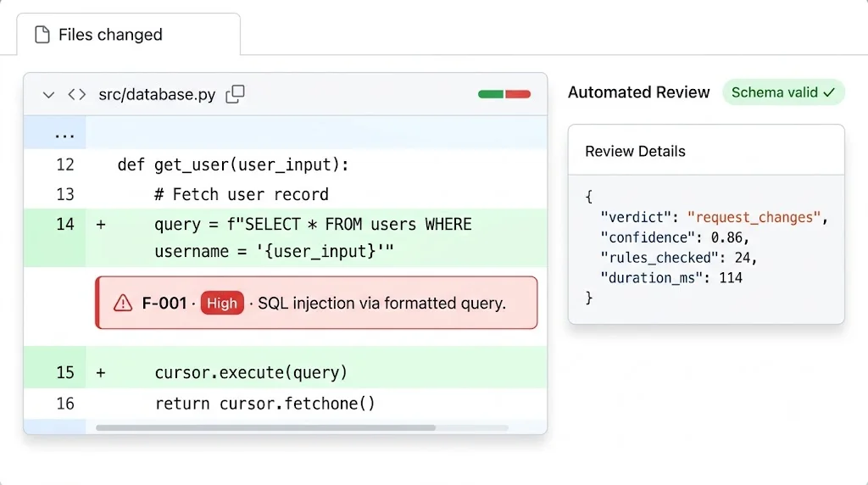Click the plus marker on line 14

coord(101,225)
